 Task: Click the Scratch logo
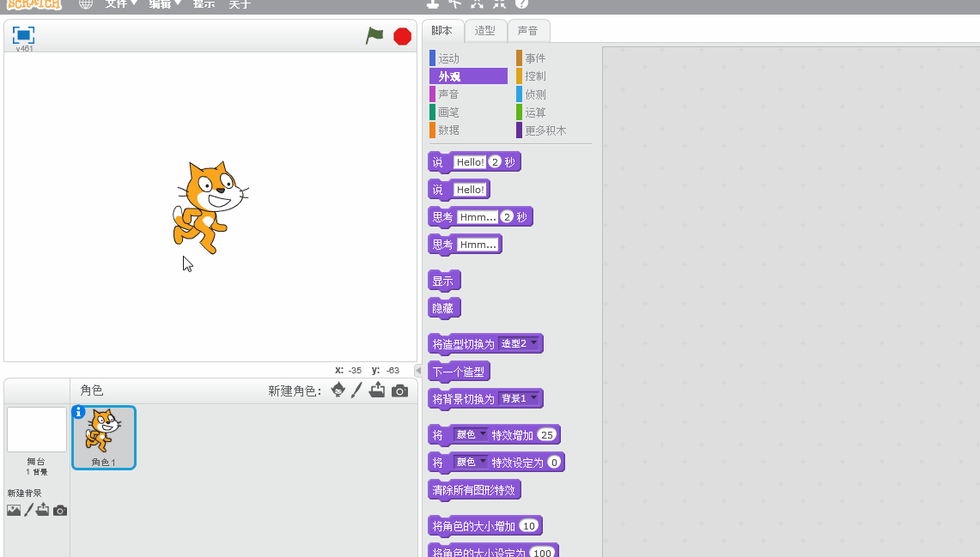coord(34,4)
